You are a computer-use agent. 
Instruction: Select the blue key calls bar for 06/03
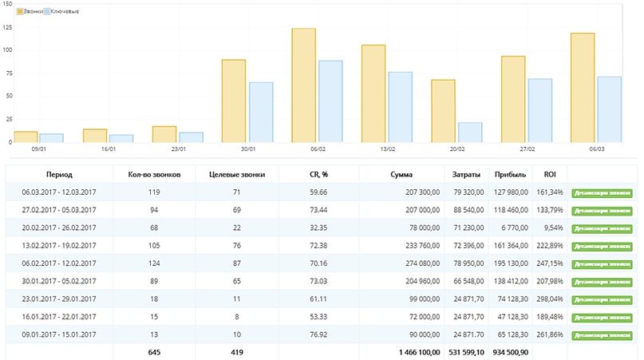[610, 109]
